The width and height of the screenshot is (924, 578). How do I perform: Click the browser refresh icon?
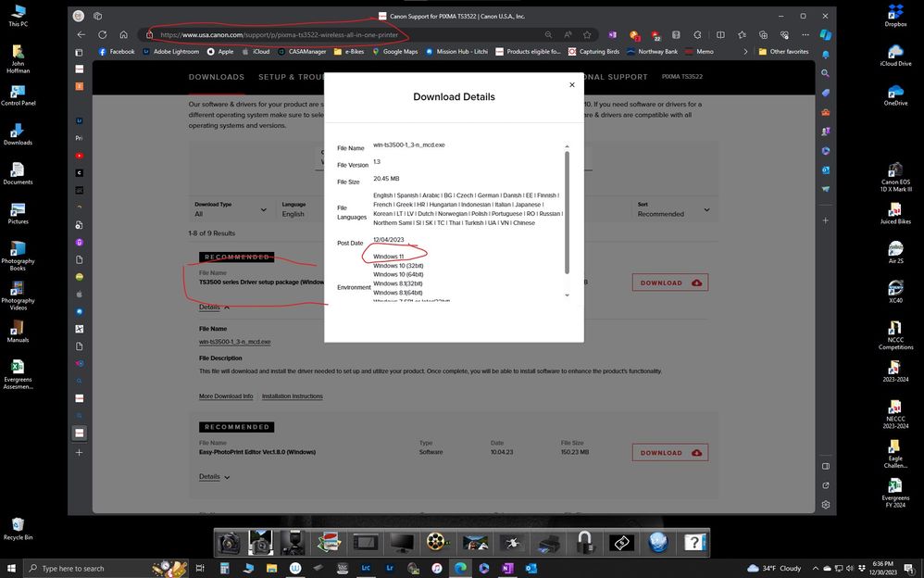102,34
